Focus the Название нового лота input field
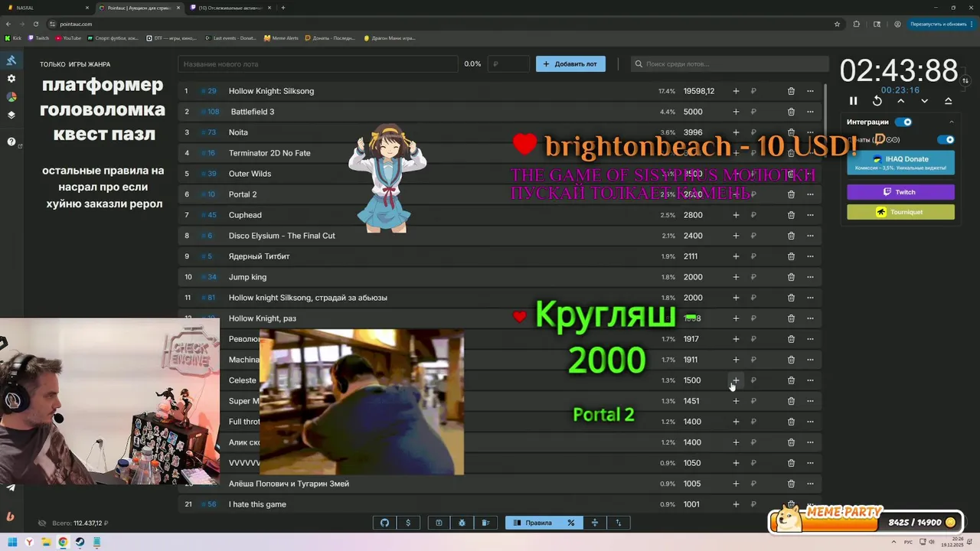The width and height of the screenshot is (980, 551). [318, 64]
